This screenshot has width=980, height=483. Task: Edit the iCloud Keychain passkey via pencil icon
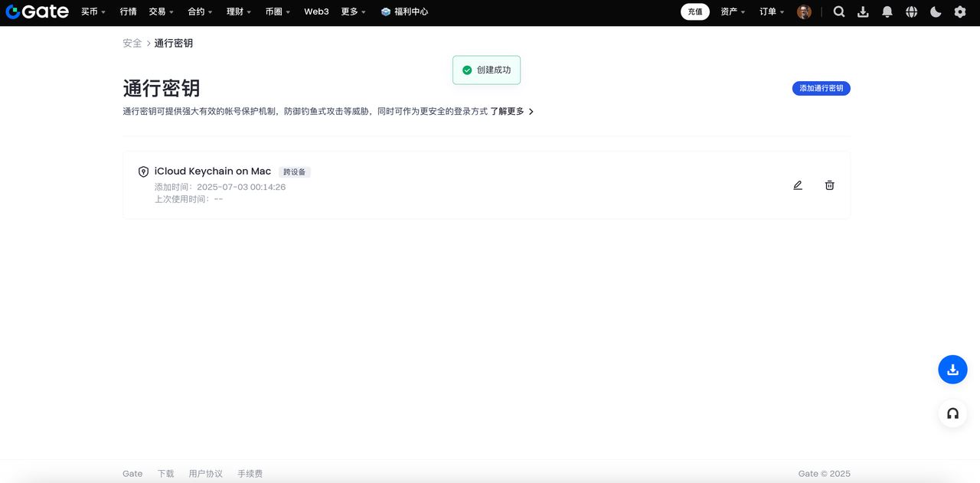797,184
